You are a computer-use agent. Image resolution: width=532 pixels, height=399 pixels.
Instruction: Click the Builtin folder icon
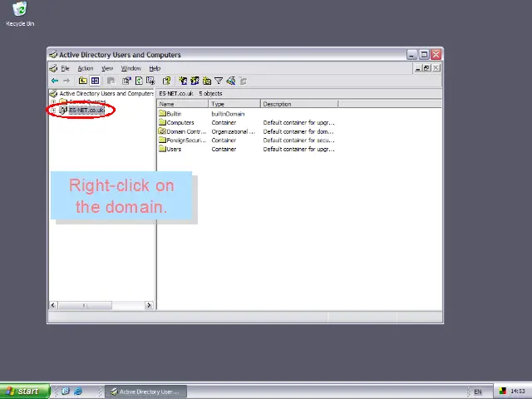pos(162,114)
